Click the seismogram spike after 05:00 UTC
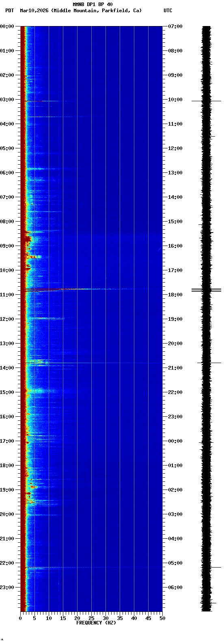 [x=211, y=567]
